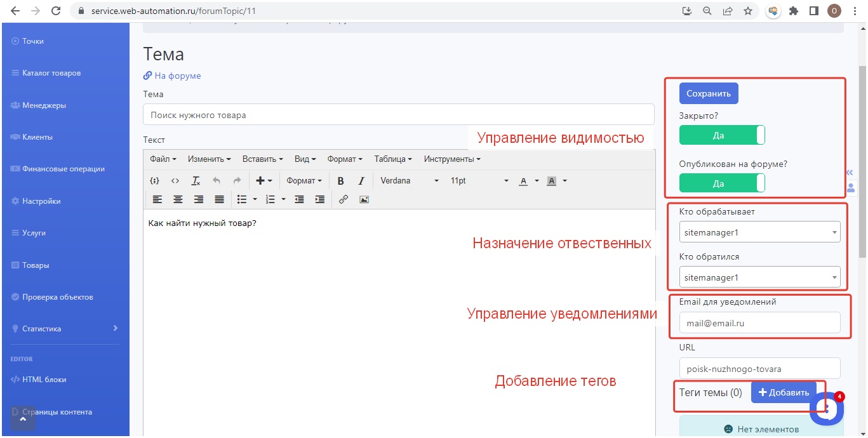Toggle the 'Опубликован на форуме?' switch
Viewport: 868px width, 438px height.
(722, 183)
